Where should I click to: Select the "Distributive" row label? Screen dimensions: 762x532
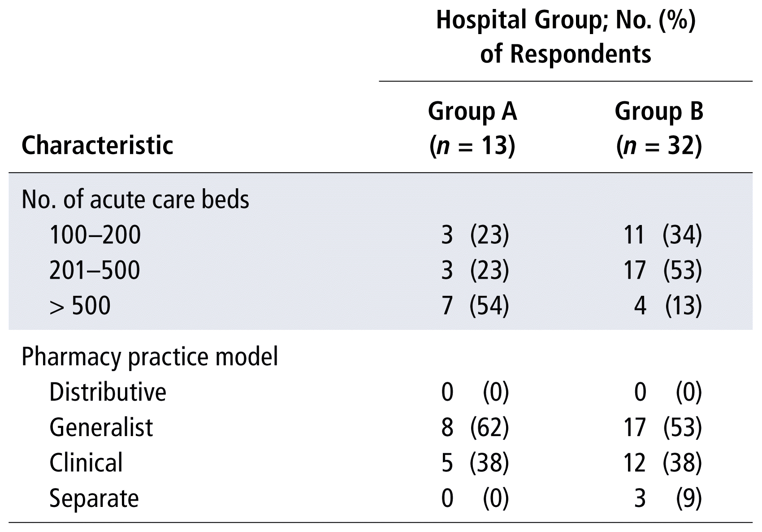108,392
